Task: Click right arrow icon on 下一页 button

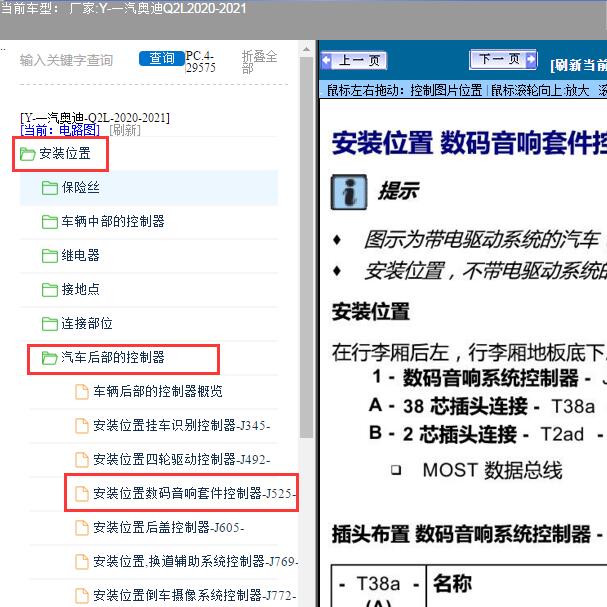Action: [532, 59]
